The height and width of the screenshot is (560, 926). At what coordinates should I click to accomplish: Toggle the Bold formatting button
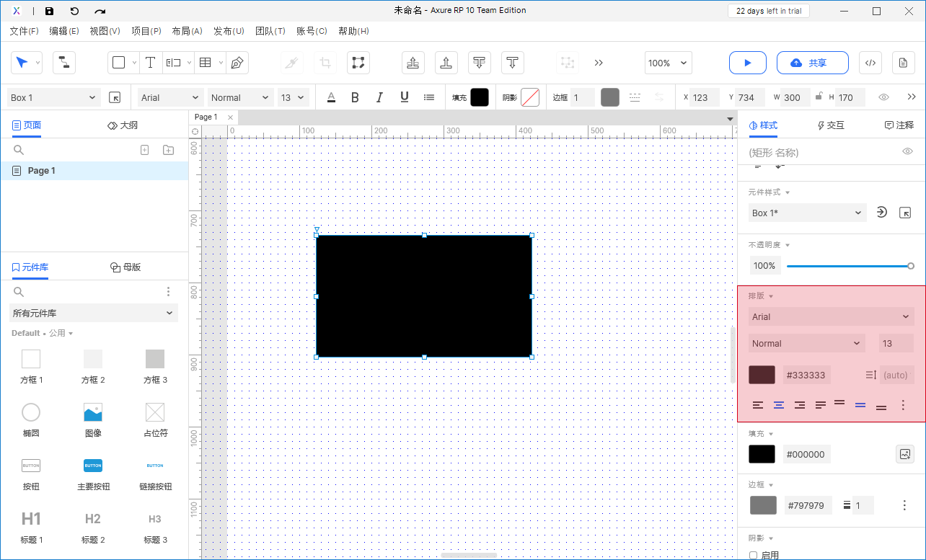(355, 97)
